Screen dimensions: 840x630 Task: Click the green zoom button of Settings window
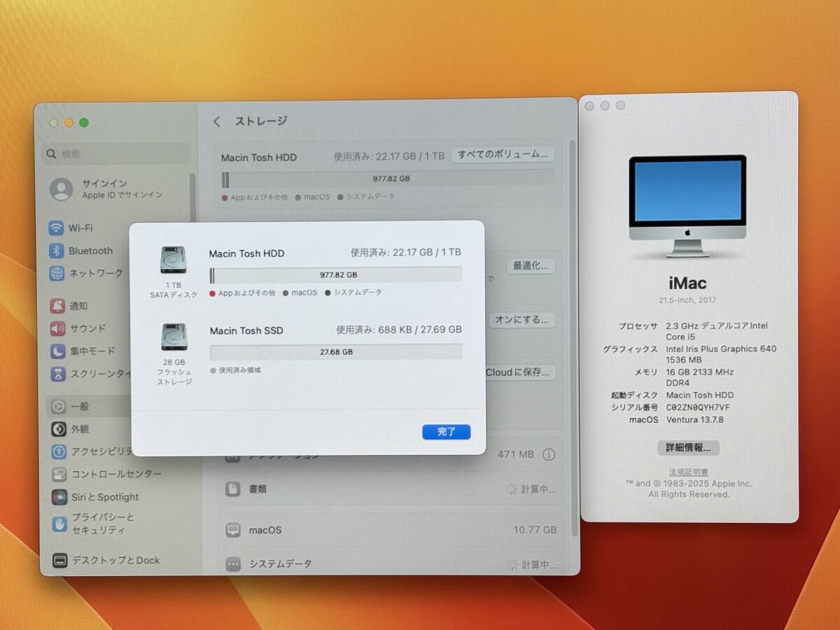(84, 123)
